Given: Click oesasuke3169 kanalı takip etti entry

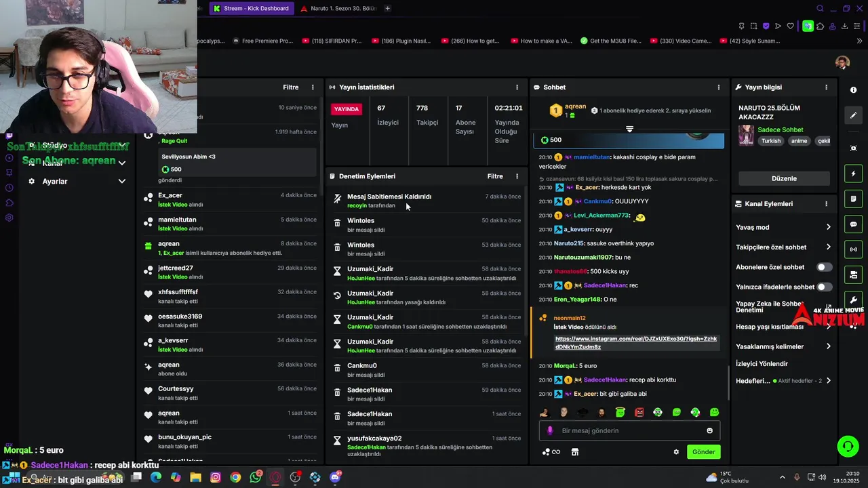Looking at the screenshot, I should pos(231,321).
